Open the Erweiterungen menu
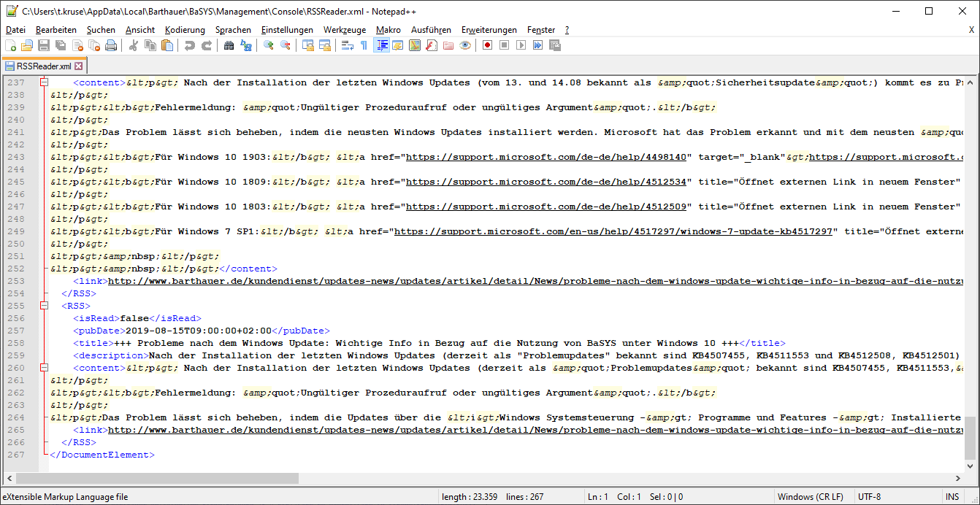The height and width of the screenshot is (505, 980). tap(489, 30)
